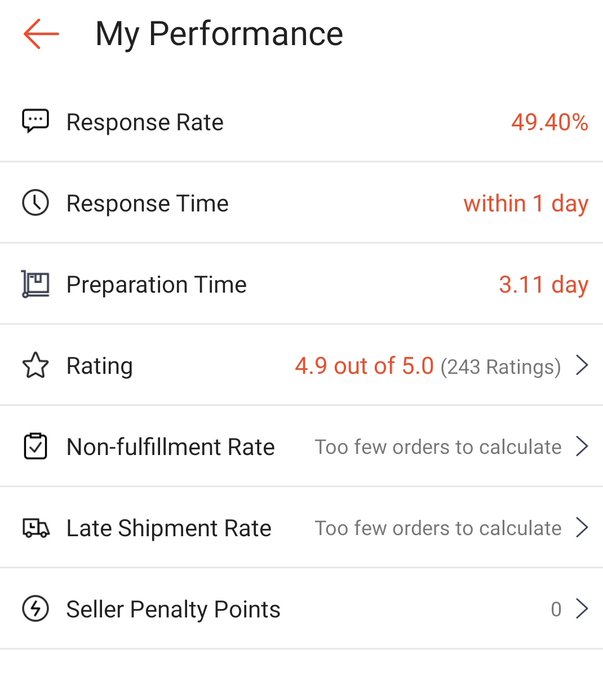The image size is (603, 680).
Task: Tap the 49.40% response rate value
Action: tap(549, 123)
